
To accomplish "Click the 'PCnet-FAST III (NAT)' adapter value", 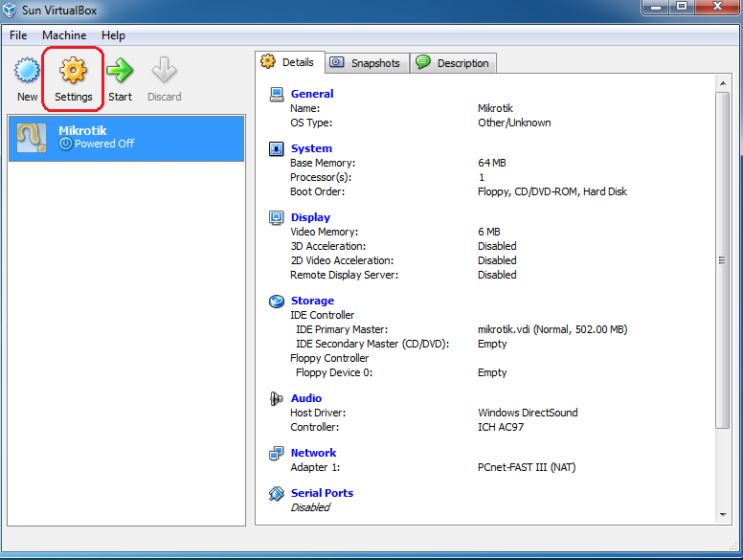I will 527,467.
